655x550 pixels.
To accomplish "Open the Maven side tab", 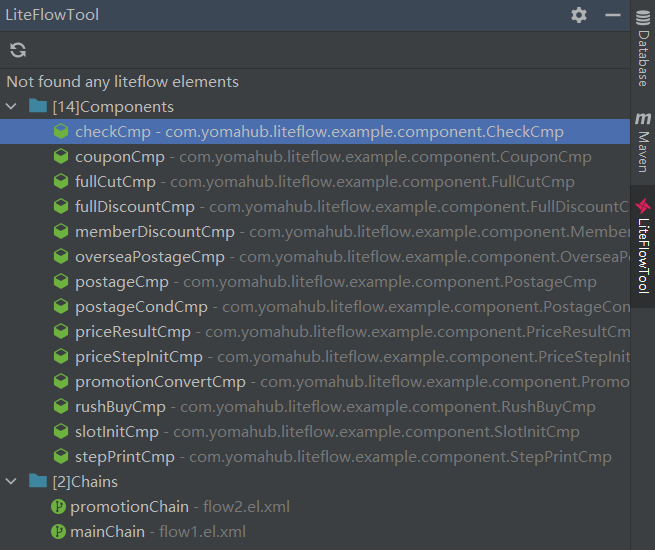I will point(642,141).
